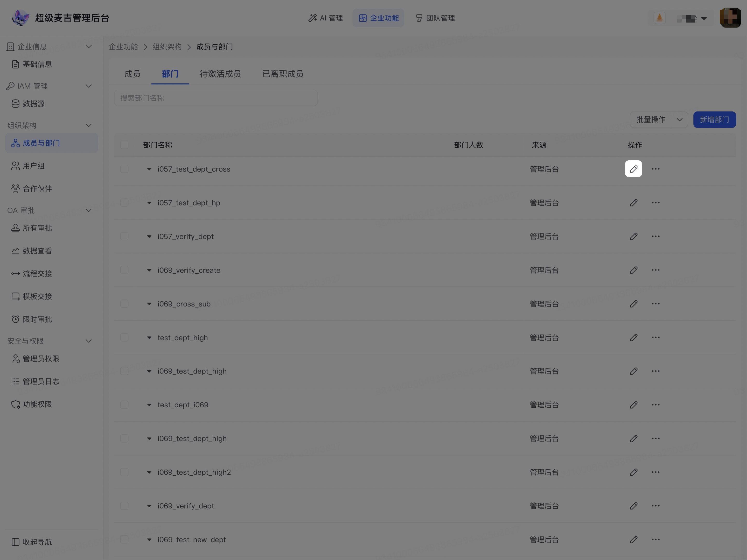Switch to the 成员 tab
The height and width of the screenshot is (560, 747).
click(x=132, y=74)
